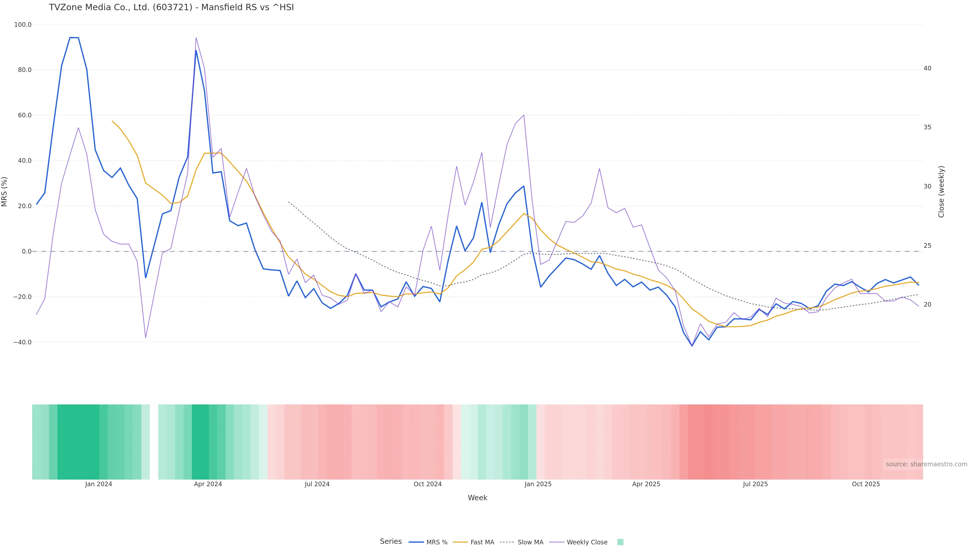The width and height of the screenshot is (980, 551).
Task: Click the orange Fast MA legend line icon
Action: [460, 542]
